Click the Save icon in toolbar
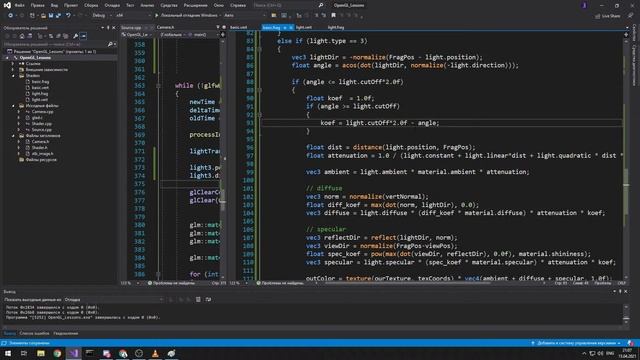The image size is (640, 360). tap(51, 16)
